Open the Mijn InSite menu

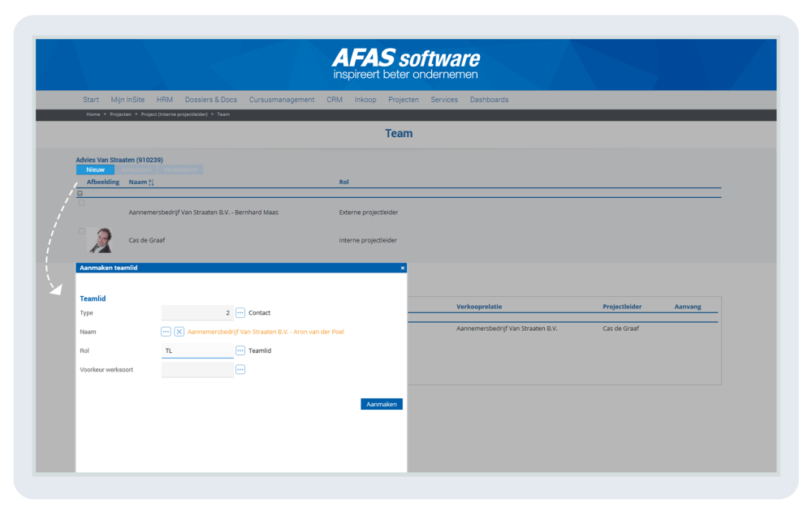[x=127, y=100]
